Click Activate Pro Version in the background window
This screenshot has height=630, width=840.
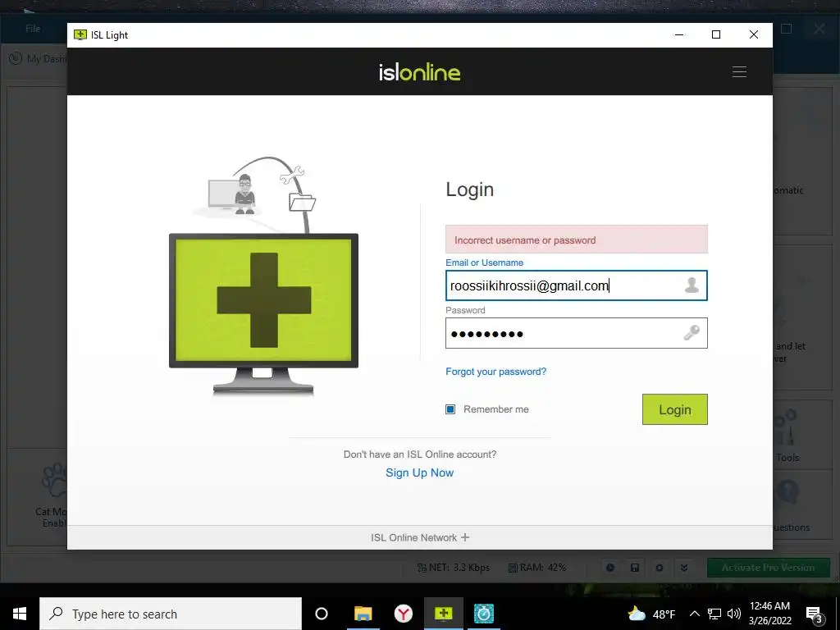click(x=768, y=568)
